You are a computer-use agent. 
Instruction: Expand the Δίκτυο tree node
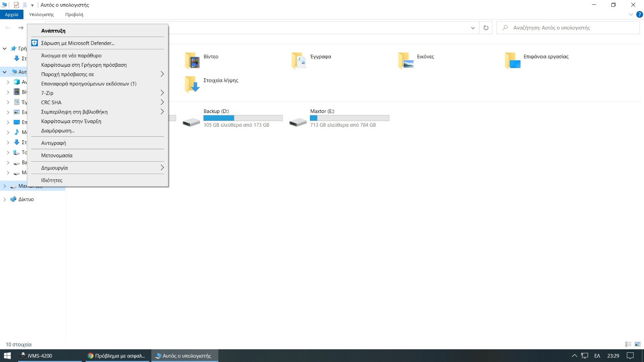[x=4, y=200]
